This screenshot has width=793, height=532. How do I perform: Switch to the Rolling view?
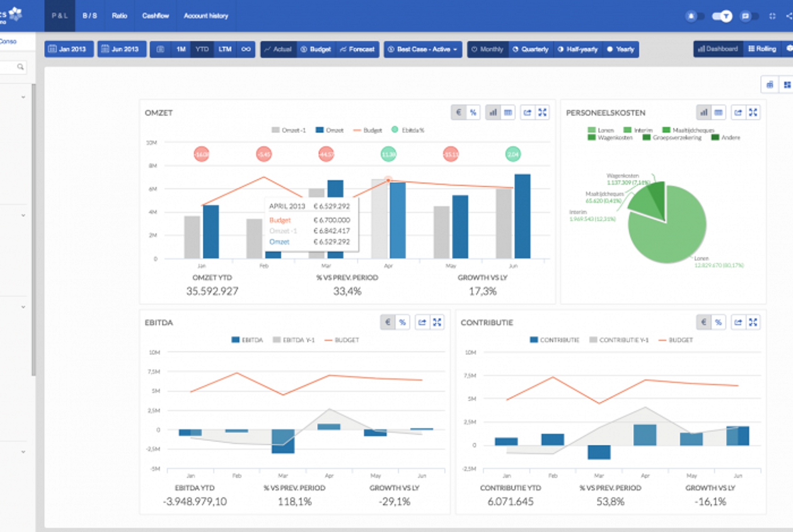pos(761,48)
